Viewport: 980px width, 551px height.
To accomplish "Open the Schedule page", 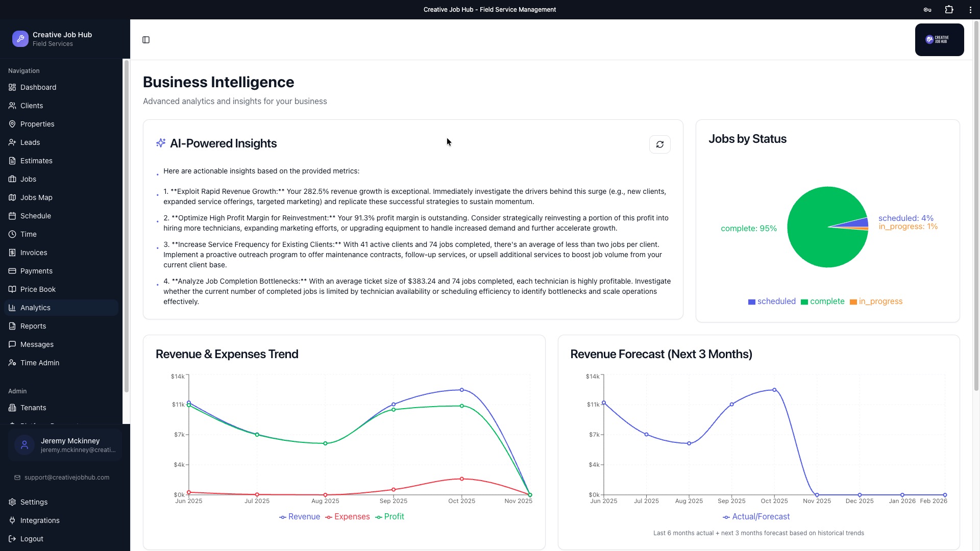I will click(x=35, y=215).
